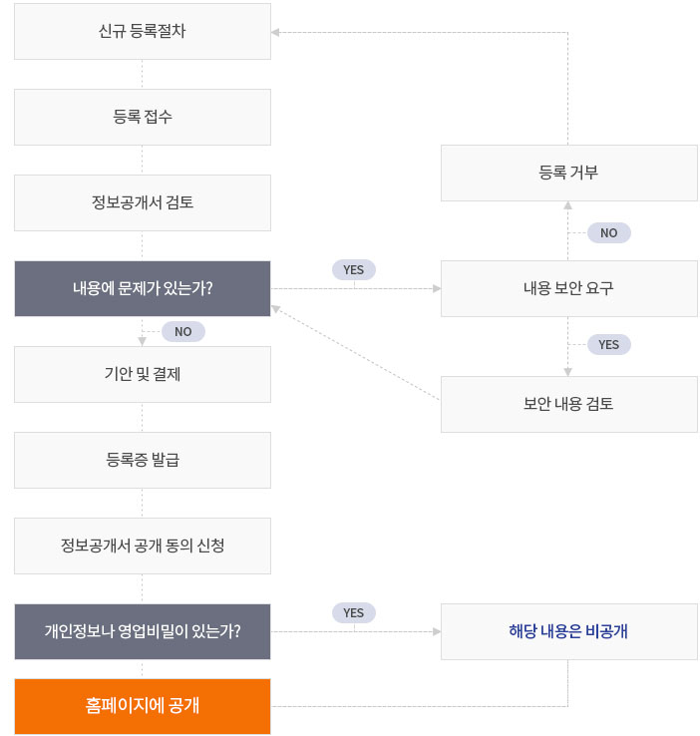This screenshot has width=700, height=736.
Task: Select the 내용 보안 요구 box
Action: tap(568, 288)
